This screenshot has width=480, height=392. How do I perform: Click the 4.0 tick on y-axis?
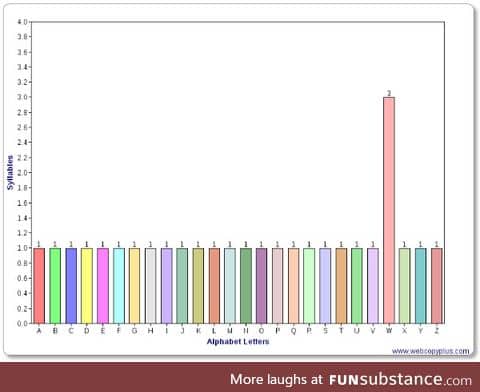tap(23, 22)
